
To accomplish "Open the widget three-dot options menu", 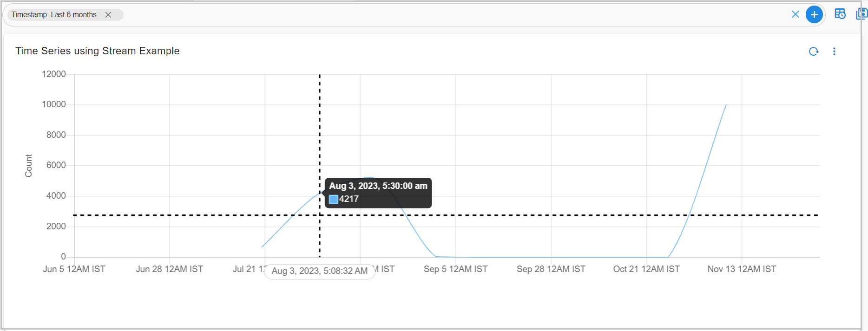I will pos(834,52).
